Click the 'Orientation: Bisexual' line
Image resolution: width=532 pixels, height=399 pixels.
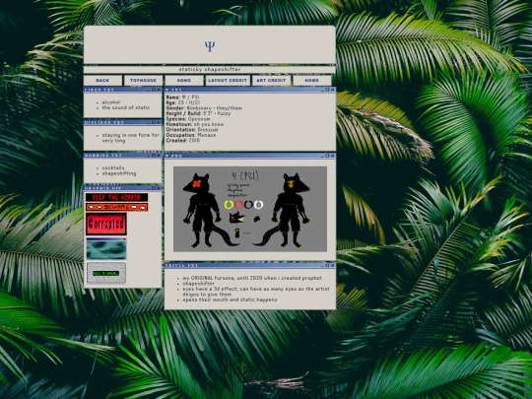click(192, 130)
